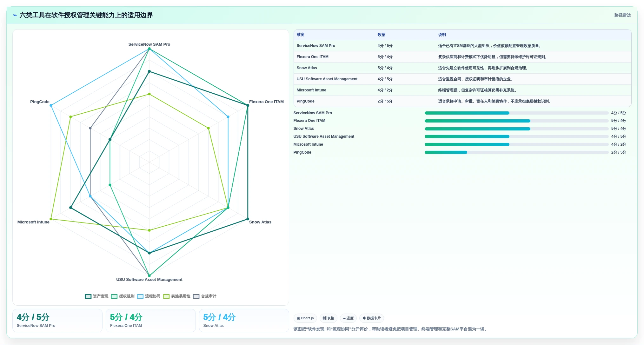Click the 表格 tag
This screenshot has height=345, width=644.
(x=329, y=318)
